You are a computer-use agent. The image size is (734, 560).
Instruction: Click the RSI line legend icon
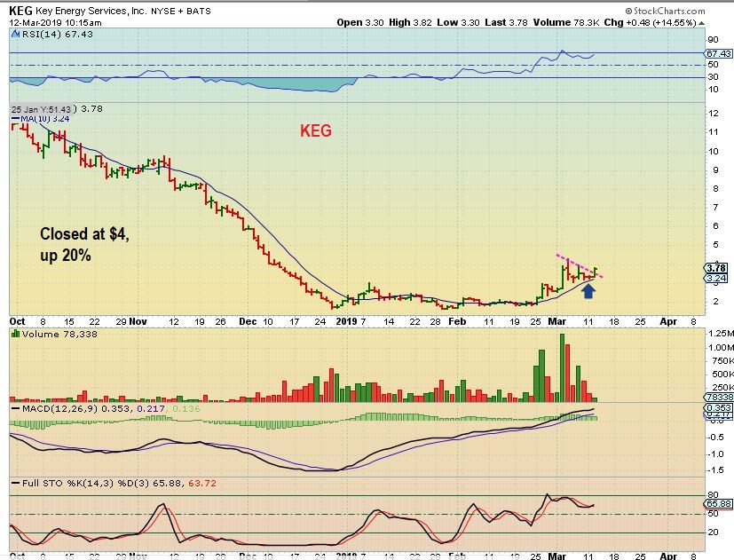coord(14,35)
